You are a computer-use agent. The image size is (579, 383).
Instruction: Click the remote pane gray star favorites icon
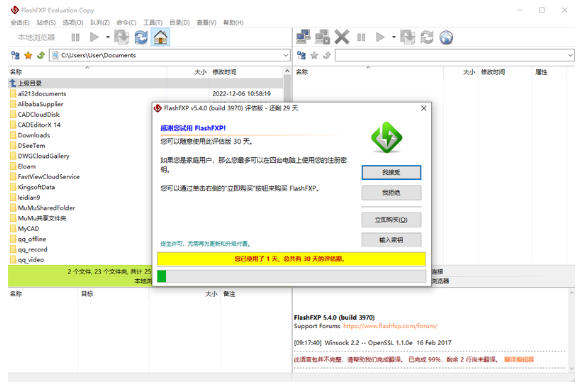314,56
